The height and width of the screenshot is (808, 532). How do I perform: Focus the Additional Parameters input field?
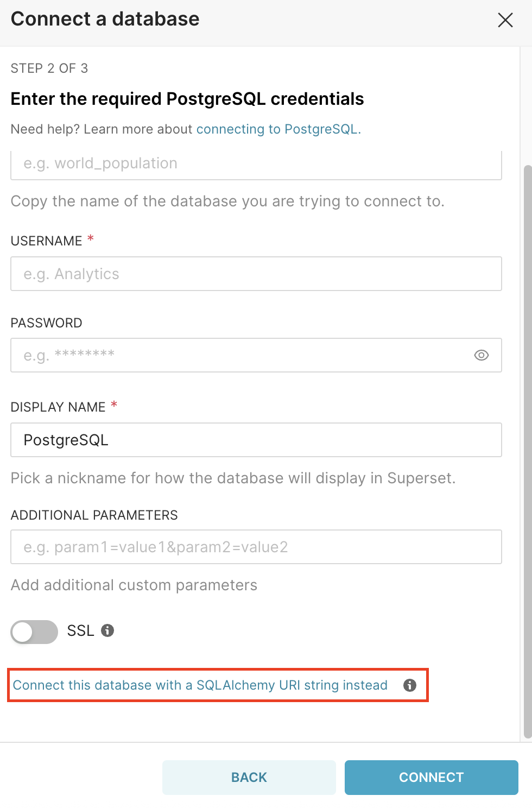tap(256, 547)
